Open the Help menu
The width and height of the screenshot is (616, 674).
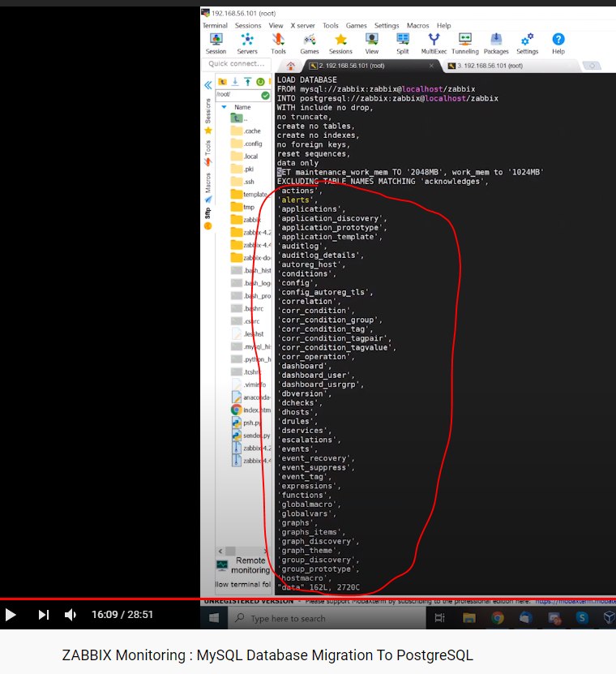pyautogui.click(x=443, y=25)
